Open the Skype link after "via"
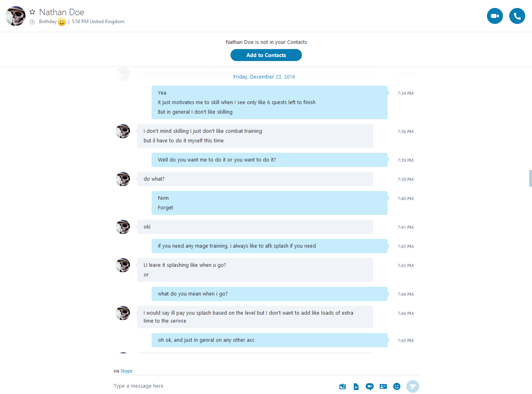Screen dimensions: 532x394 click(126, 371)
